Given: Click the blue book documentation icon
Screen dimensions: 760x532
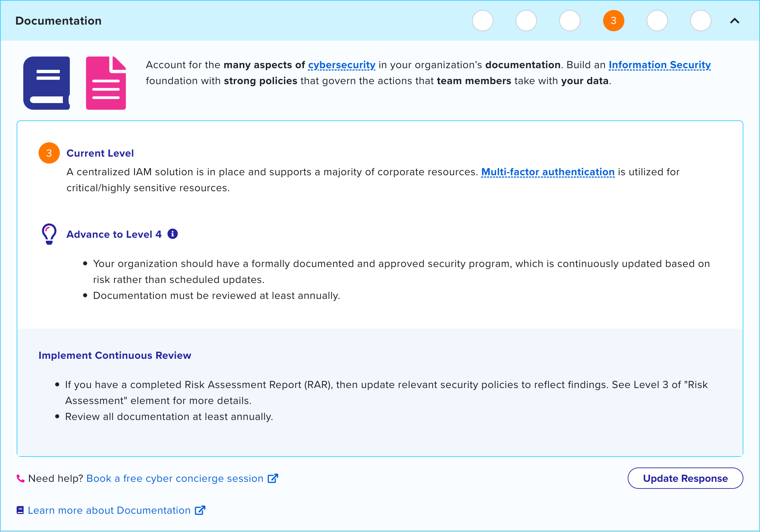Looking at the screenshot, I should click(47, 83).
